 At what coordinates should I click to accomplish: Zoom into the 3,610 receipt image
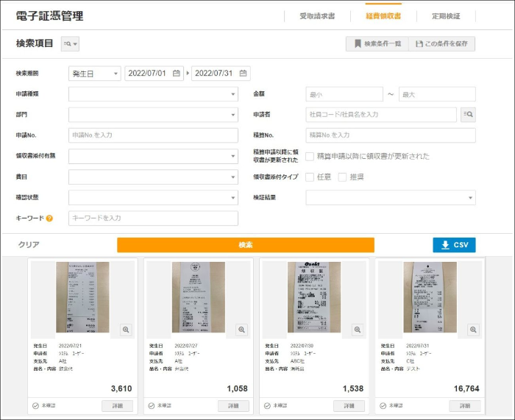pos(126,330)
